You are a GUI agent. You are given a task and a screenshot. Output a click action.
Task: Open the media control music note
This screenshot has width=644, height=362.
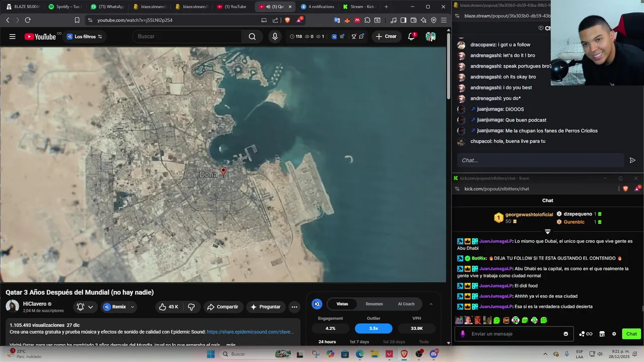(393, 20)
